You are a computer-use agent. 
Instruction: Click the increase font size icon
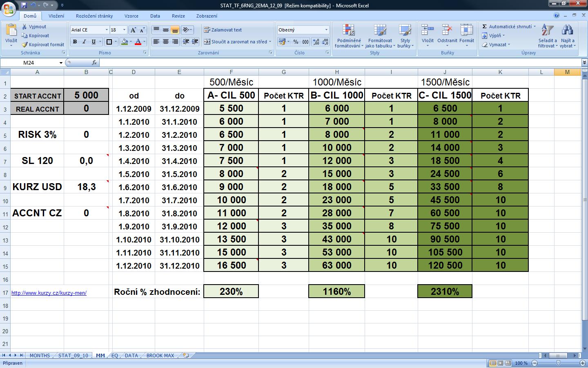(x=133, y=30)
